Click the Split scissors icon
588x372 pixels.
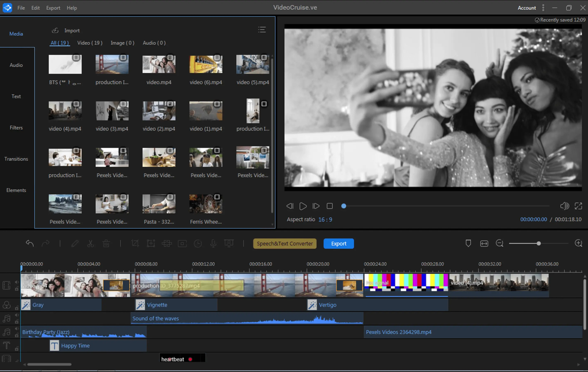(91, 244)
